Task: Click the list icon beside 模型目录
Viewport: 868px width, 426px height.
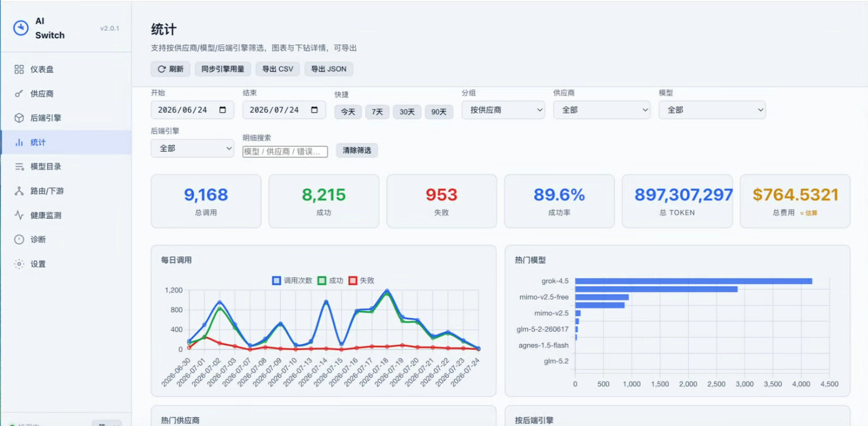Action: pyautogui.click(x=19, y=166)
